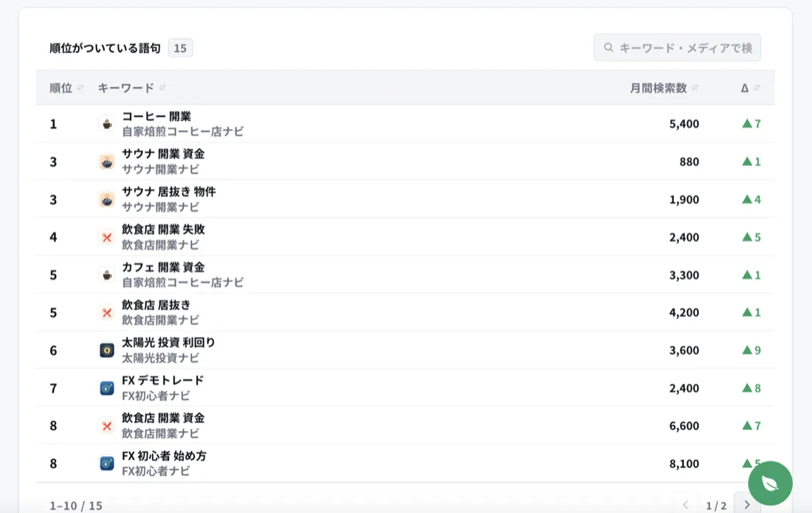Go to the next page arrow
The height and width of the screenshot is (513, 812).
[747, 504]
